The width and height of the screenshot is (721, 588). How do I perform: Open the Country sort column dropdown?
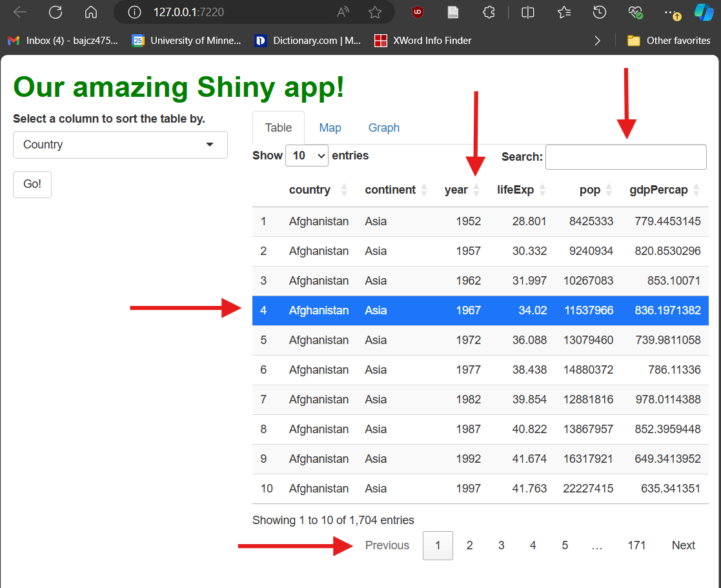coord(120,145)
